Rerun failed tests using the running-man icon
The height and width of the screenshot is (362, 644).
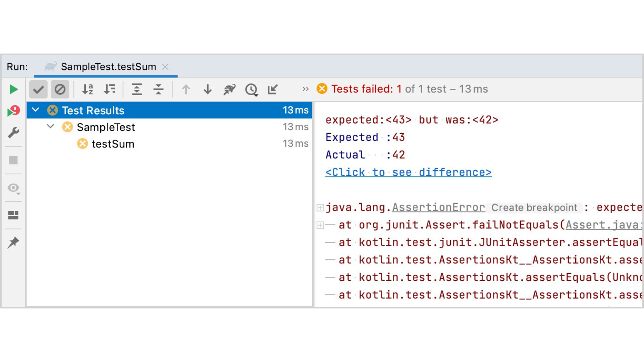pyautogui.click(x=229, y=89)
